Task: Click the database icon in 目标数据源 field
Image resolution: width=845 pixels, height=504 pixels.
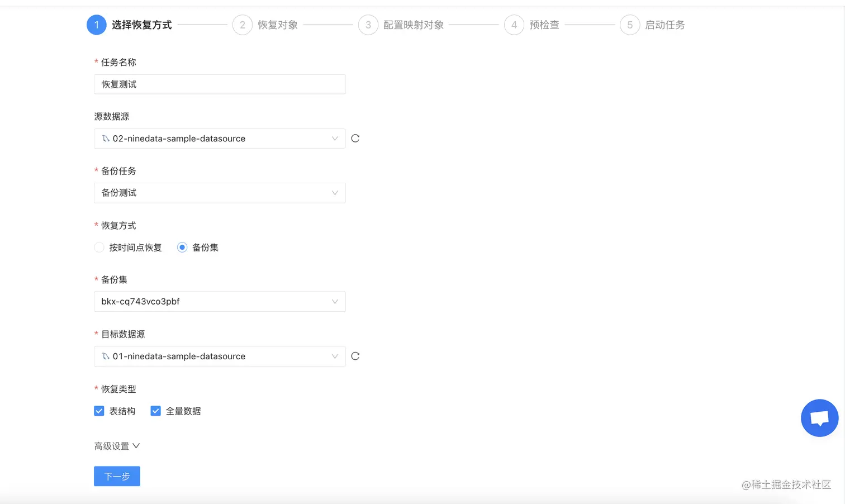Action: [106, 356]
